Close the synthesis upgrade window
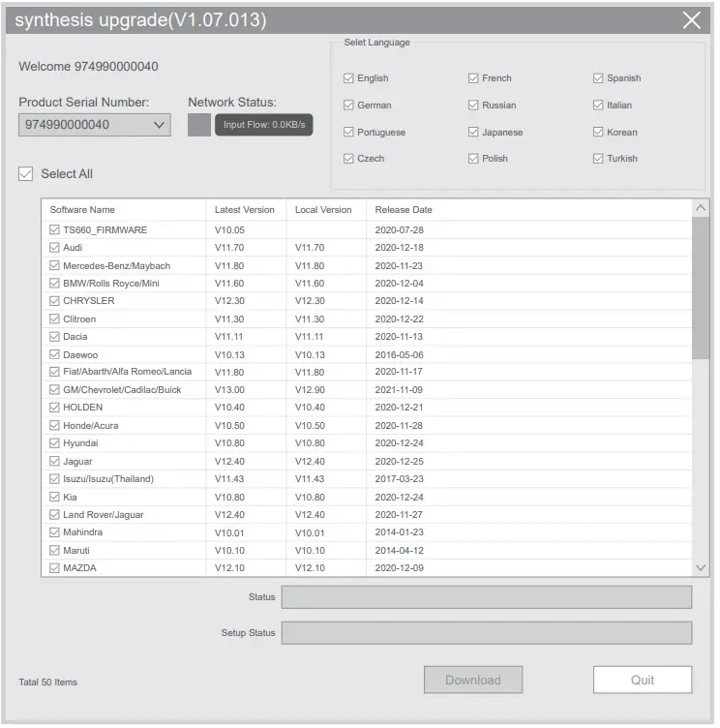 point(691,20)
